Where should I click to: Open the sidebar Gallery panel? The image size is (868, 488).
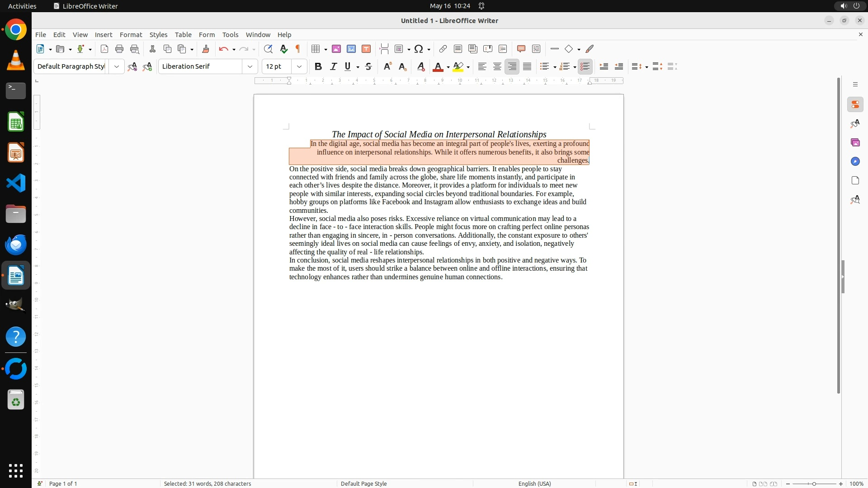click(x=855, y=142)
